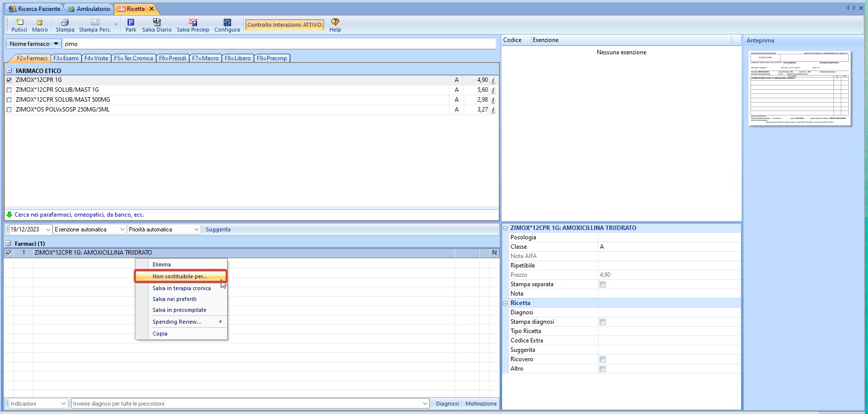Enable the Stampa separata checkbox

point(602,285)
